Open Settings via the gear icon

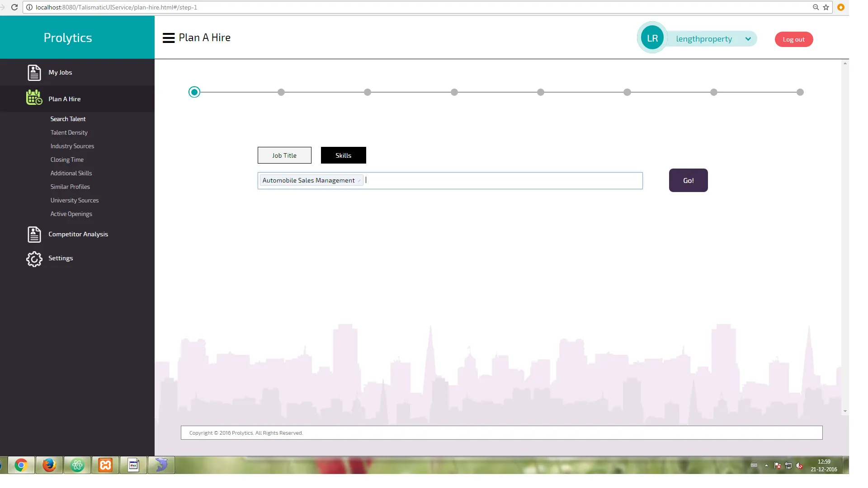(34, 258)
